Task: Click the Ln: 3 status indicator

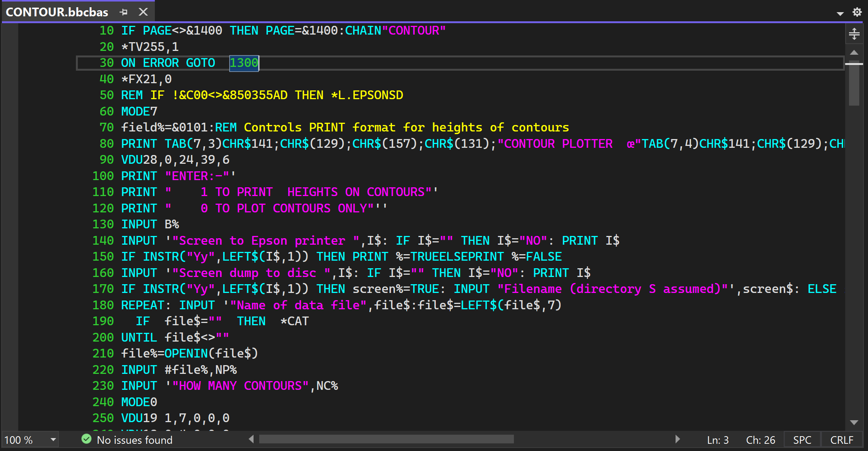Action: (718, 440)
